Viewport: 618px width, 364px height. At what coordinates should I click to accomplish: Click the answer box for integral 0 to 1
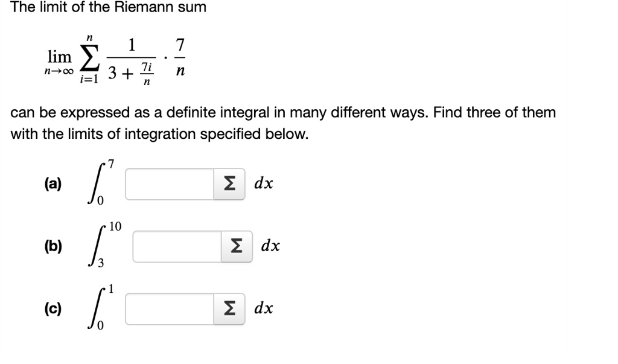[x=170, y=309]
